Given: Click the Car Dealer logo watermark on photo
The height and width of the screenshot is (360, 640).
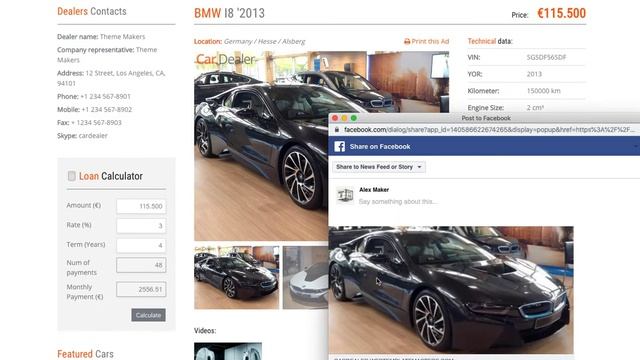Looking at the screenshot, I should (x=225, y=60).
